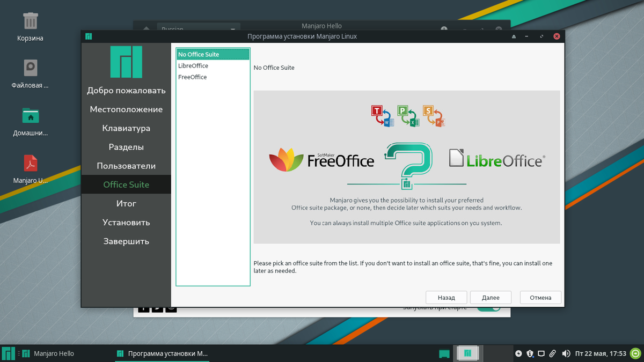Screen dimensions: 644x362
Task: Choose LibreOffice from the suite list
Action: [213, 65]
